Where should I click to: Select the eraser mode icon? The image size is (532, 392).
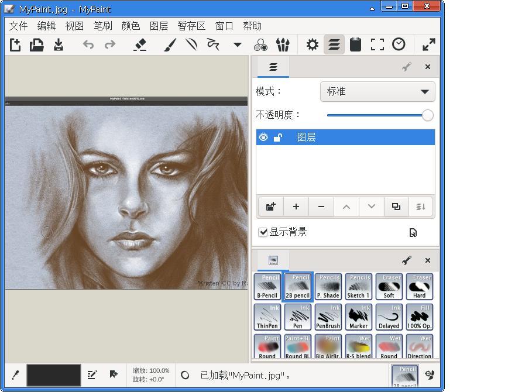point(140,44)
